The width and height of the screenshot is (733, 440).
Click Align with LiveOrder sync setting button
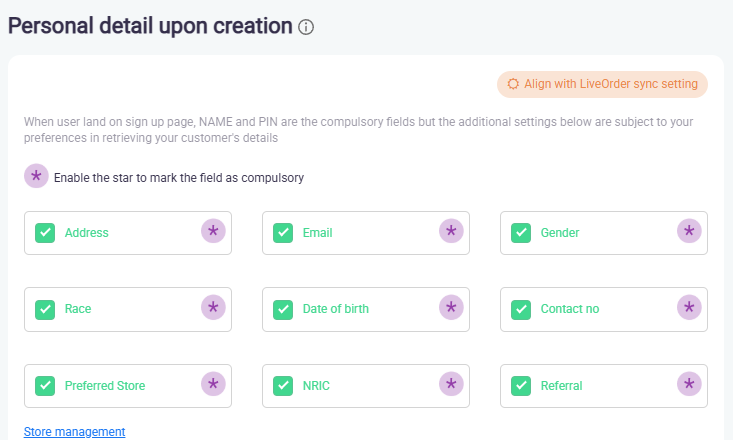click(602, 84)
